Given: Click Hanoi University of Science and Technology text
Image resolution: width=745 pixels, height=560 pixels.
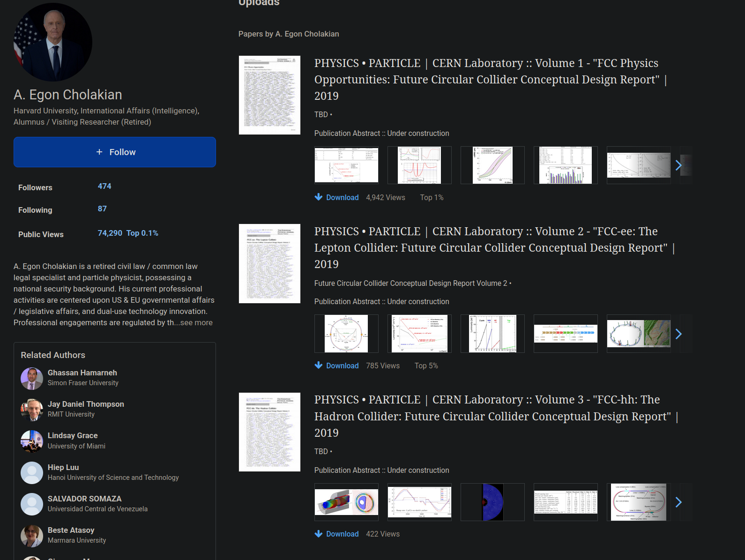Looking at the screenshot, I should (x=113, y=478).
